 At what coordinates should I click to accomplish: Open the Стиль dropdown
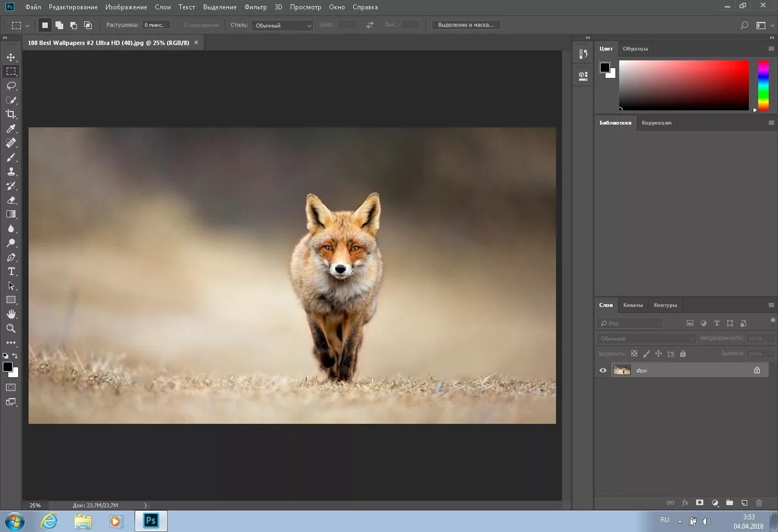click(x=282, y=25)
